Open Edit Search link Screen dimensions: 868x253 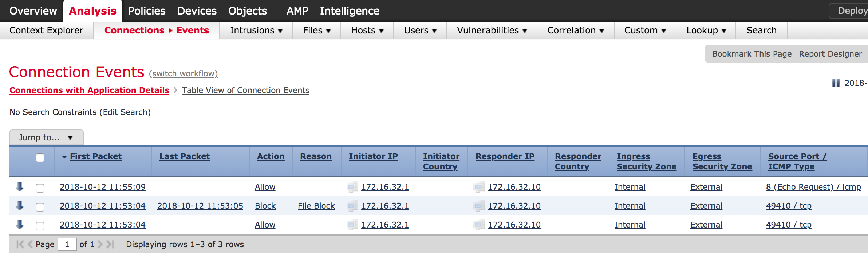tap(125, 112)
